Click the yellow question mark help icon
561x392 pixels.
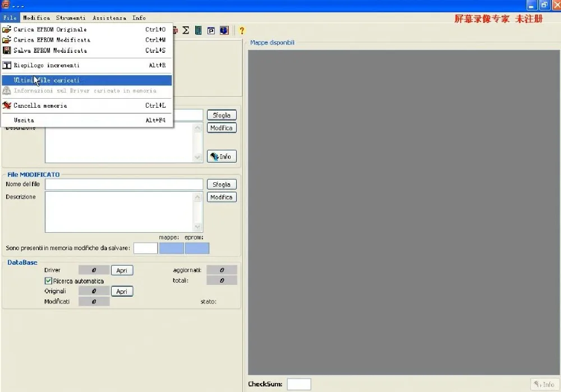pyautogui.click(x=242, y=31)
